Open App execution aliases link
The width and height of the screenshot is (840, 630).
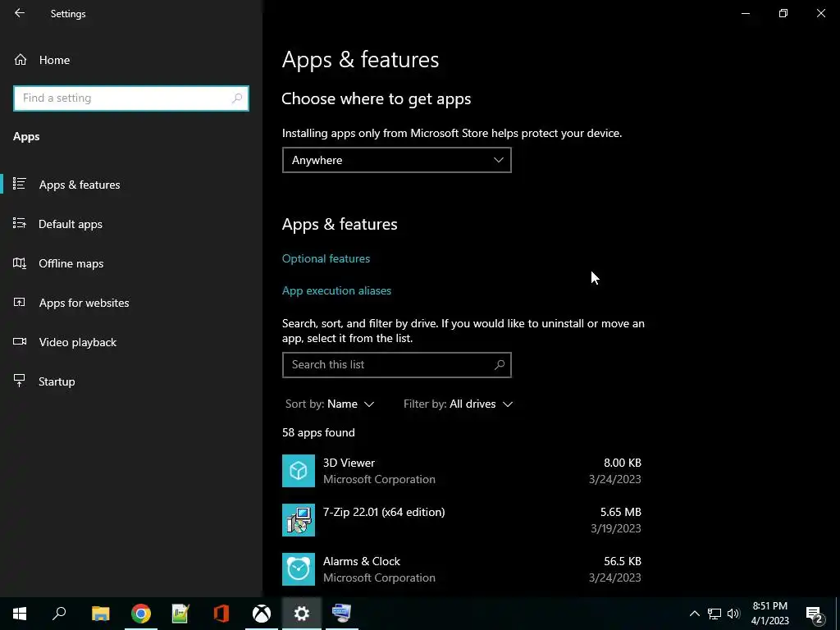click(x=336, y=290)
